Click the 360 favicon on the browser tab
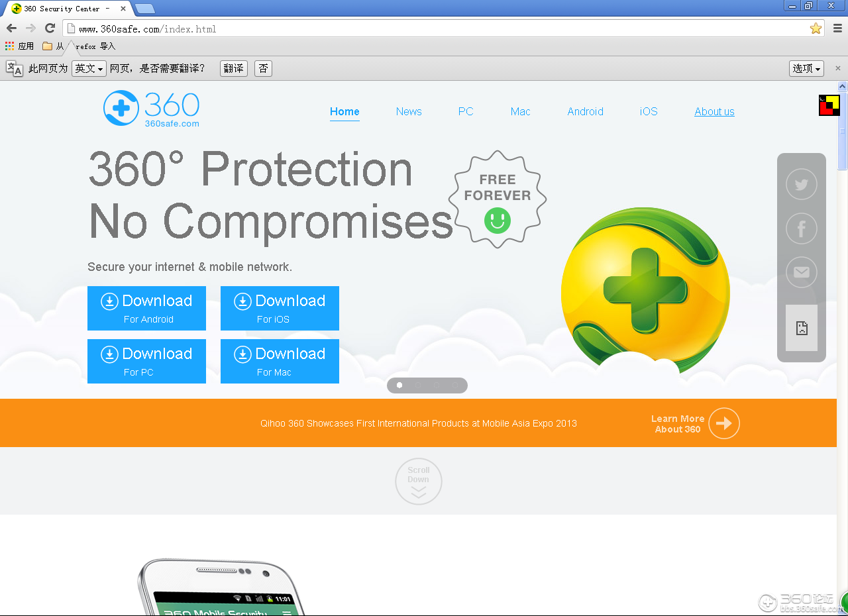 coord(17,9)
